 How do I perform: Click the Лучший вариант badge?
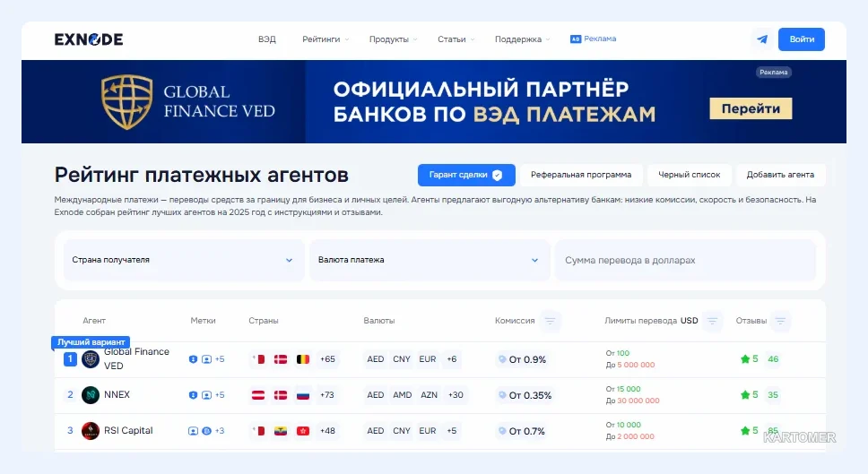(x=91, y=342)
